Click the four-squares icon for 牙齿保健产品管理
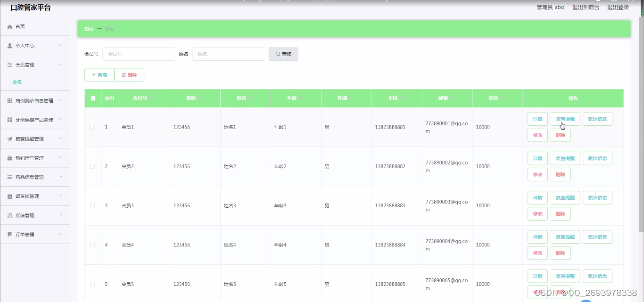Viewport: 644px width, 302px height. coord(9,120)
